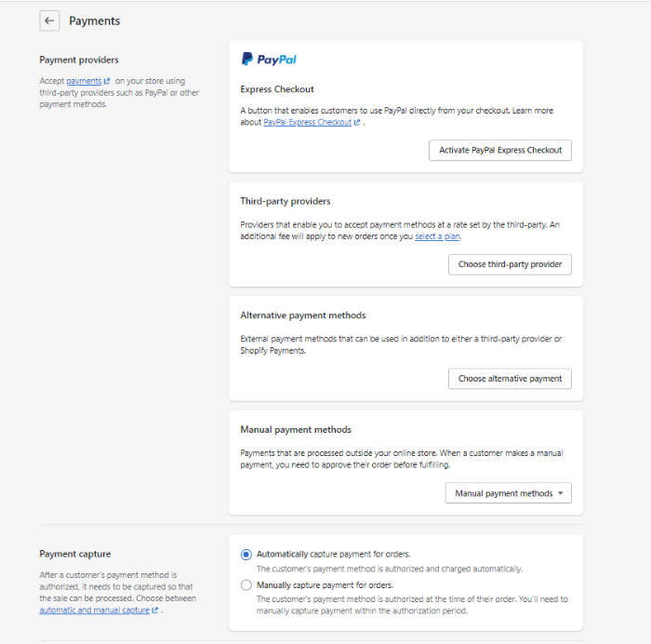The width and height of the screenshot is (651, 644).
Task: Open the Manual payment methods dropdown
Action: click(508, 493)
